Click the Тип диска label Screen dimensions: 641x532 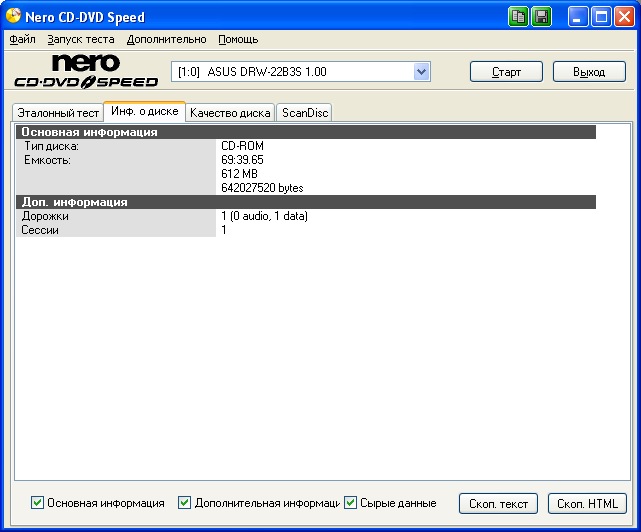click(x=52, y=146)
